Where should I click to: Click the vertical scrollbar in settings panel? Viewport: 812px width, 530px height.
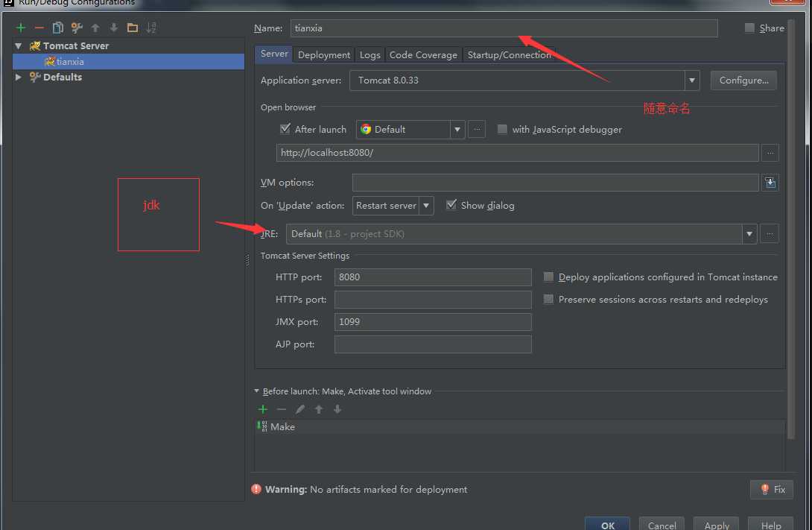pos(790,228)
